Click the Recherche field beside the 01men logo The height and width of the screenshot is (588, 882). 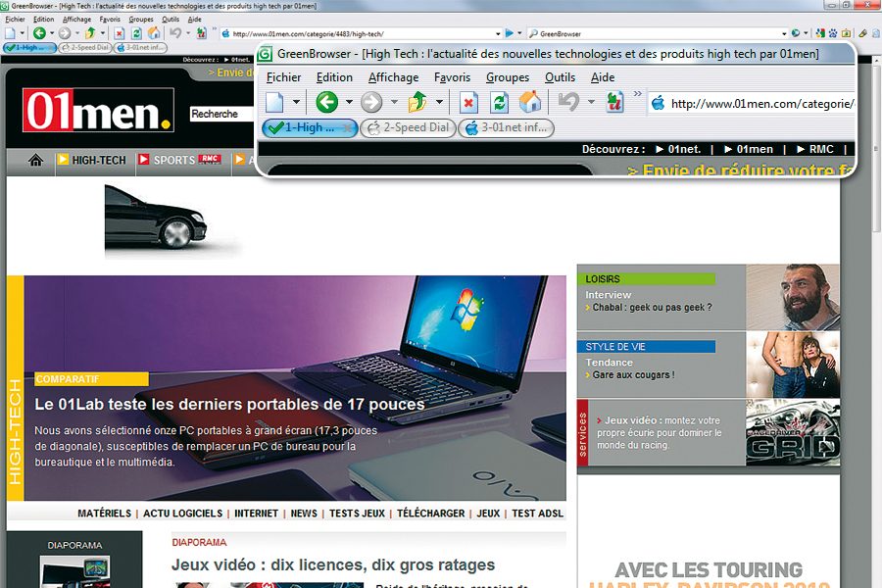[222, 115]
